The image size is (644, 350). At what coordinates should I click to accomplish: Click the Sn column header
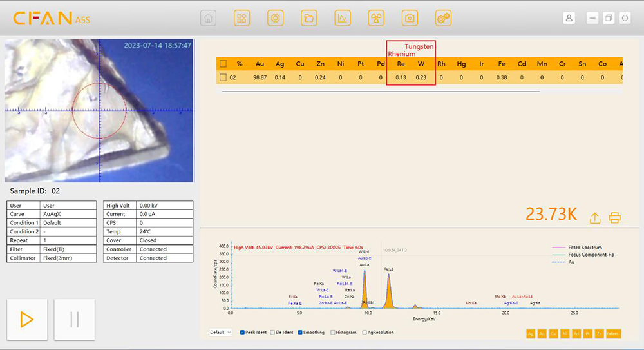582,64
